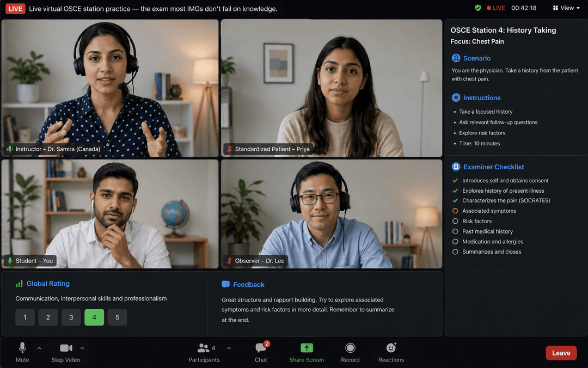
Task: Open the View layout dropdown
Action: pos(566,8)
